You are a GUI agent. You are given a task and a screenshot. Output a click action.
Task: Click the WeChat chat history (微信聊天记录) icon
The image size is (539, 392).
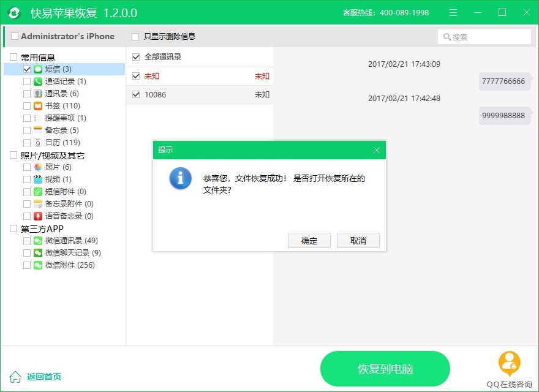[38, 253]
